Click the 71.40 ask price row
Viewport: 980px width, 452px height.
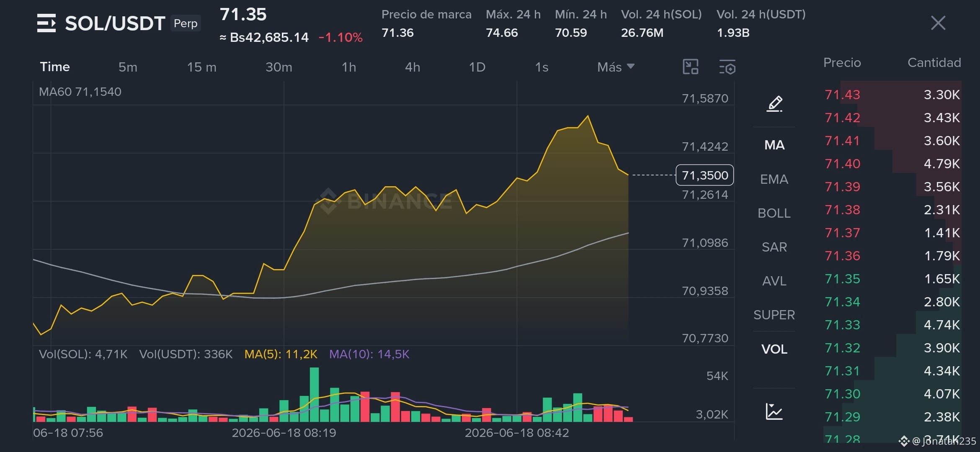[892, 164]
